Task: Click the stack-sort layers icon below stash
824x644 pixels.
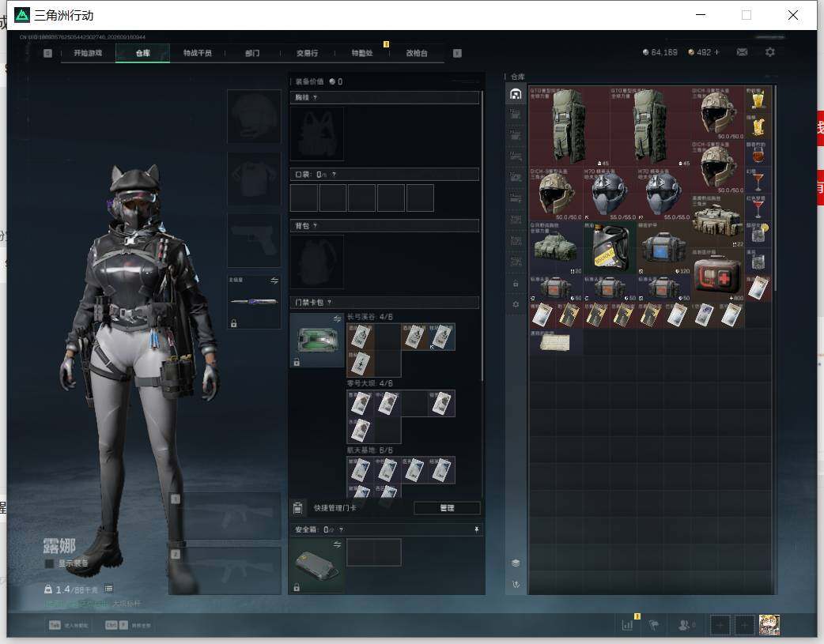Action: 516,563
